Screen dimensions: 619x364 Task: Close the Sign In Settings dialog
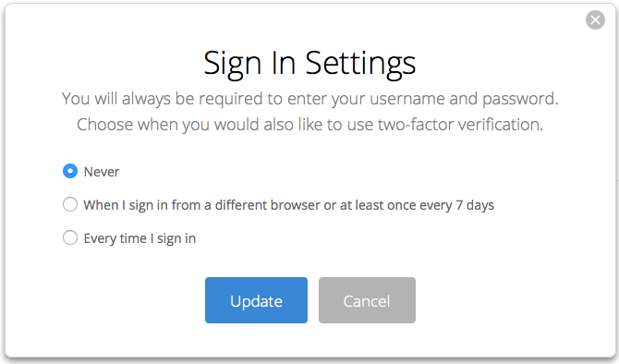point(595,19)
